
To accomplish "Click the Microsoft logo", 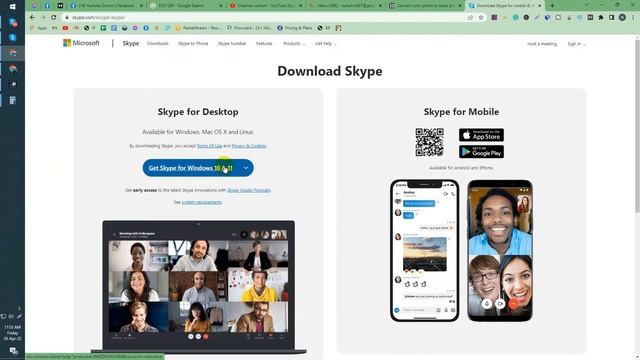I will (81, 43).
